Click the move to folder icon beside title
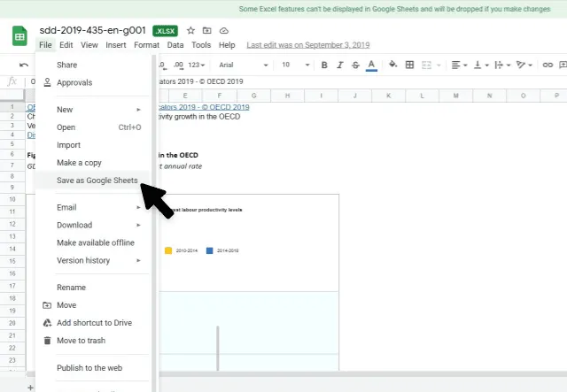The image size is (567, 392). [x=206, y=31]
